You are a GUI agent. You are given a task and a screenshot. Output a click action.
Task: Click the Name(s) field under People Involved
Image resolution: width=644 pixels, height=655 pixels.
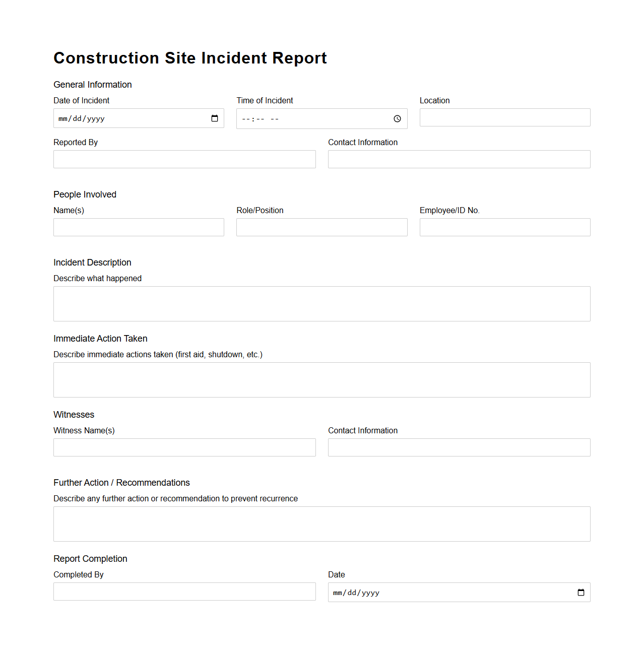pyautogui.click(x=139, y=227)
